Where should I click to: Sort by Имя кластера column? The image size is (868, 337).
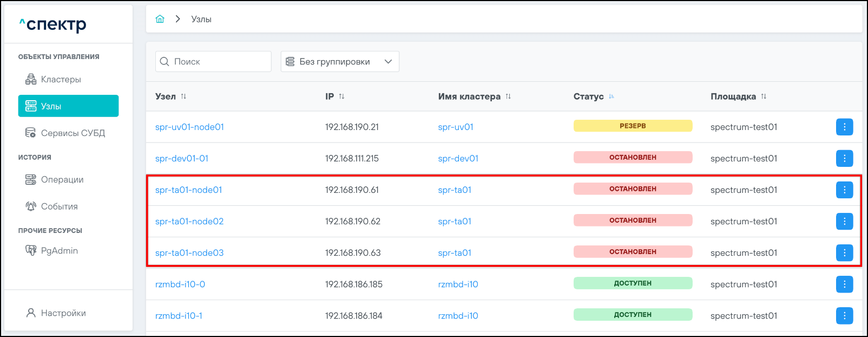508,96
